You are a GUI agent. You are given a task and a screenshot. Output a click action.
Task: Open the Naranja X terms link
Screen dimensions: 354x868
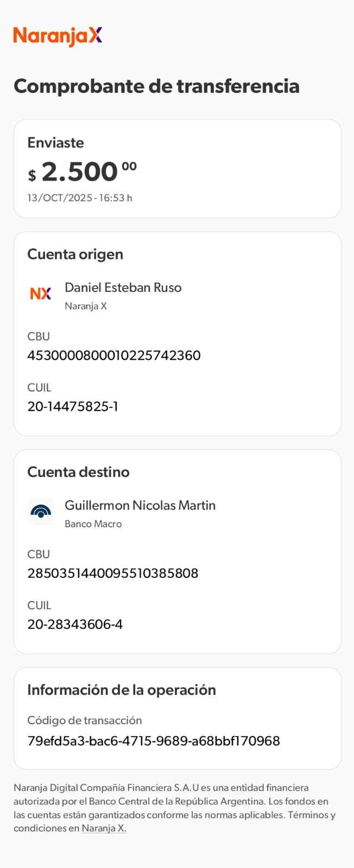pos(104,828)
